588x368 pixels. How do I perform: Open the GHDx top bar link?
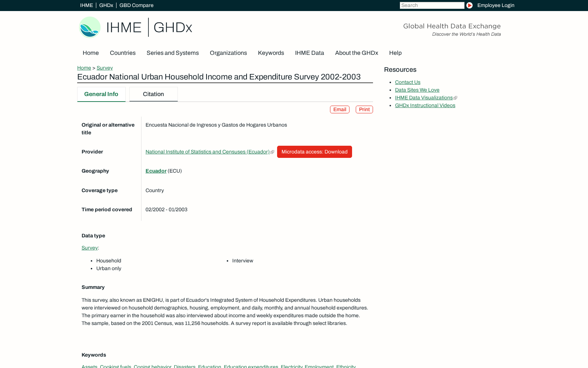(106, 5)
